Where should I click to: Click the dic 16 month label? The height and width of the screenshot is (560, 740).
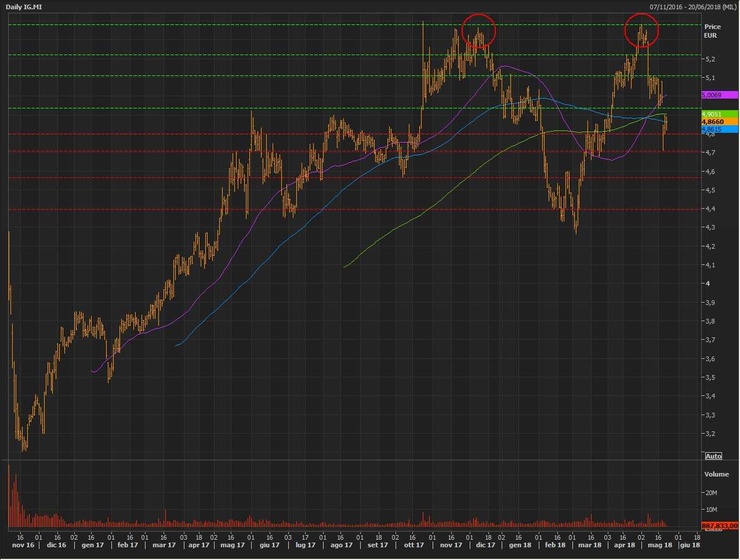[56, 545]
